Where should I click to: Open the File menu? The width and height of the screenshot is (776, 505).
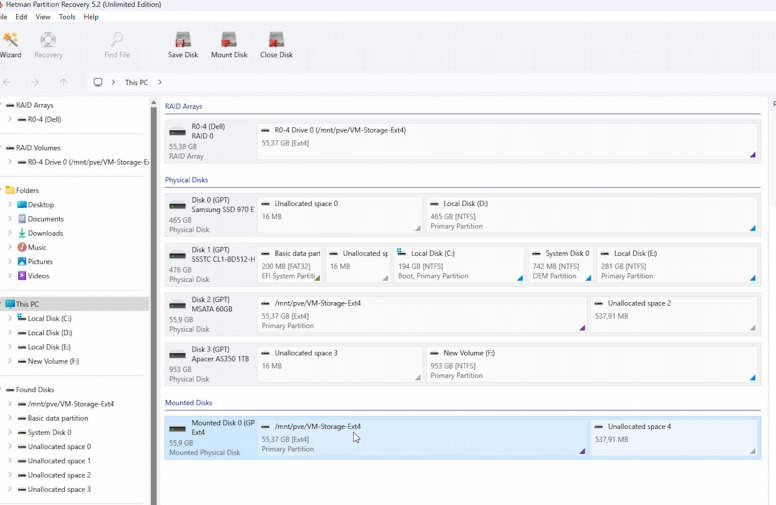[x=3, y=17]
